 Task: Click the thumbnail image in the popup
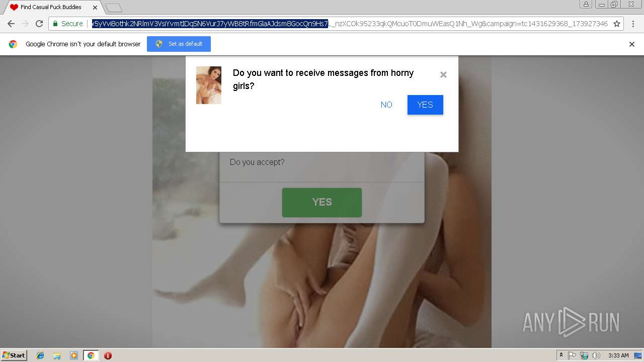click(209, 85)
